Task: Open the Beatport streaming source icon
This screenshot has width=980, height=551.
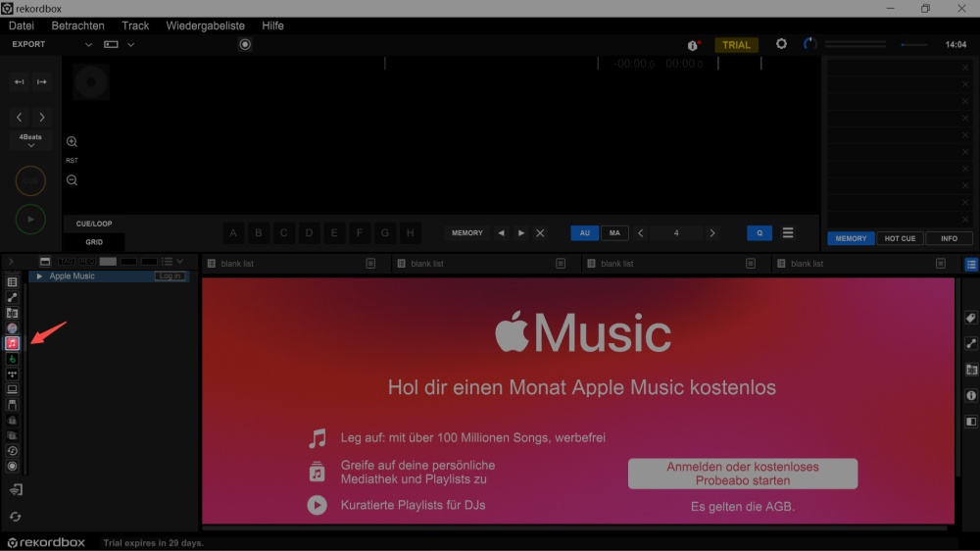Action: click(12, 359)
